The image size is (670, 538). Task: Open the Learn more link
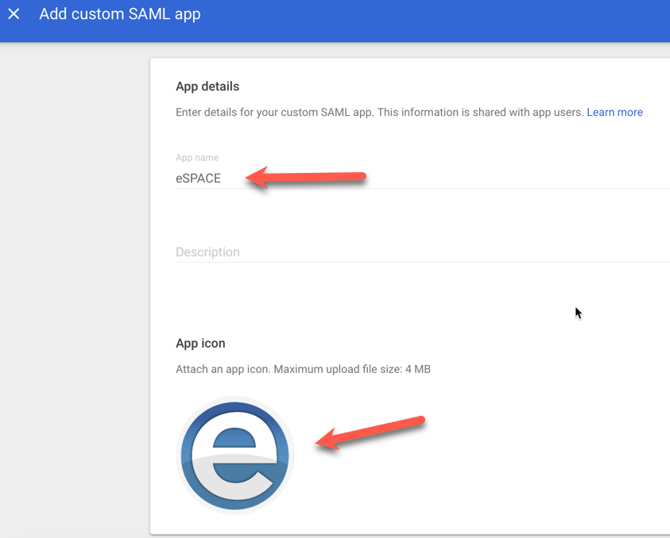pos(614,112)
